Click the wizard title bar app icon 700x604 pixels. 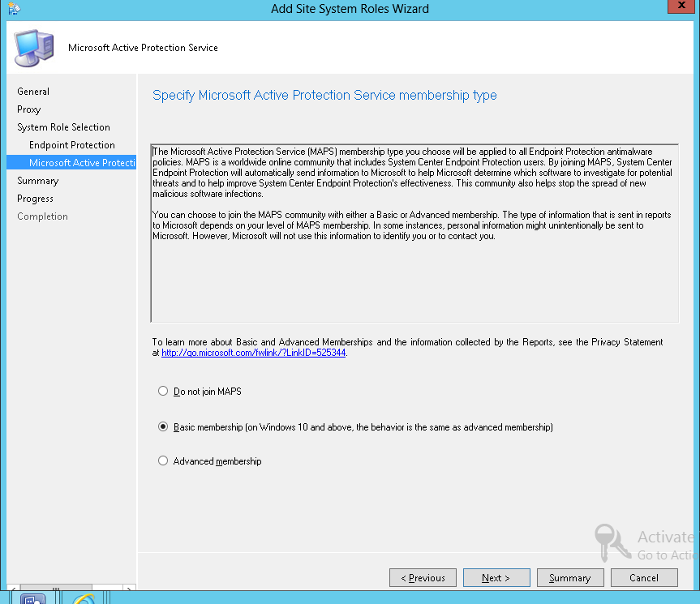pyautogui.click(x=14, y=8)
